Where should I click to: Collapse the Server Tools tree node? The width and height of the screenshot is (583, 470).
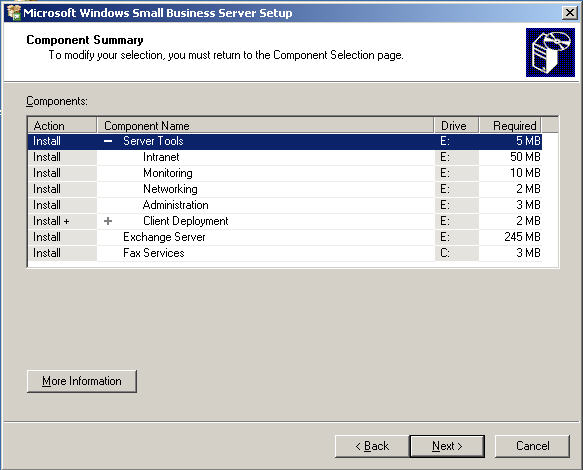[108, 141]
